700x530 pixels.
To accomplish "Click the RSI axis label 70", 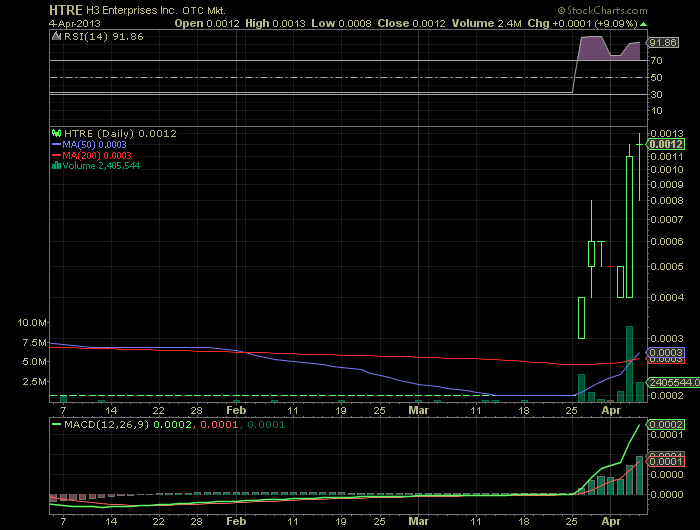I will (656, 60).
